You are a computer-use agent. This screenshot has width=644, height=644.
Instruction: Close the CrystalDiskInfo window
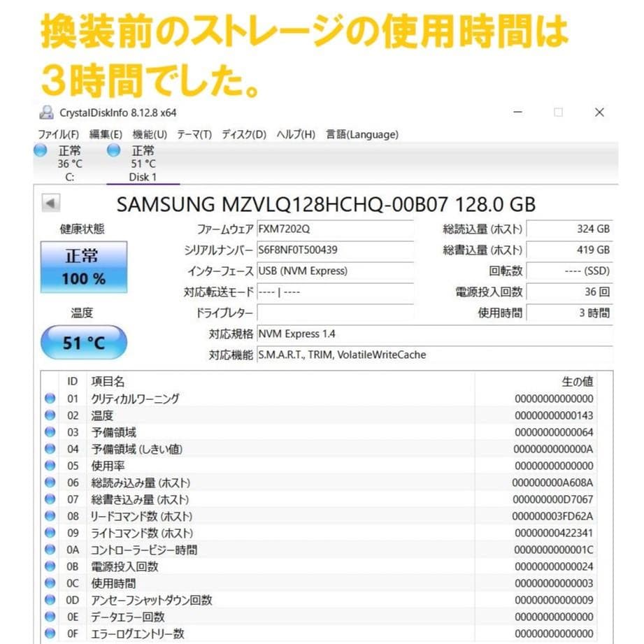click(600, 112)
